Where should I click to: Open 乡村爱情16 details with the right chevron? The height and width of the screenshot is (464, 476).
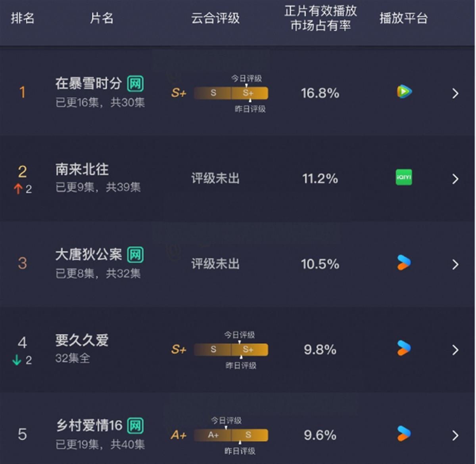pyautogui.click(x=455, y=435)
